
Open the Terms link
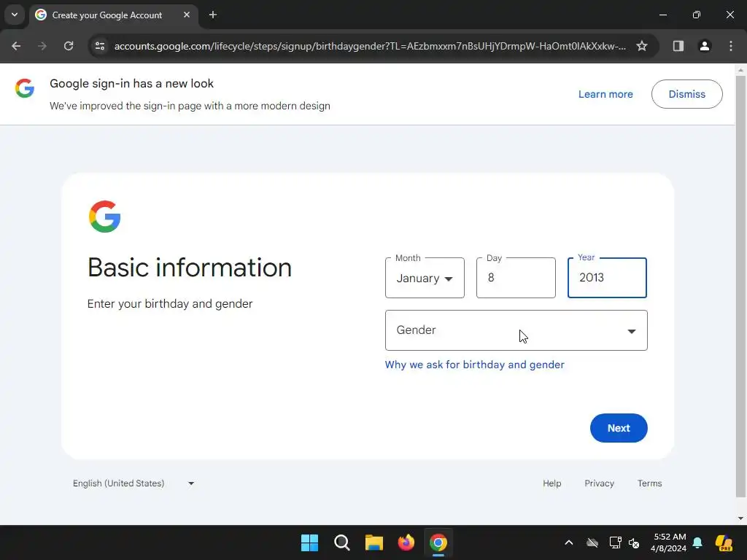pyautogui.click(x=649, y=483)
